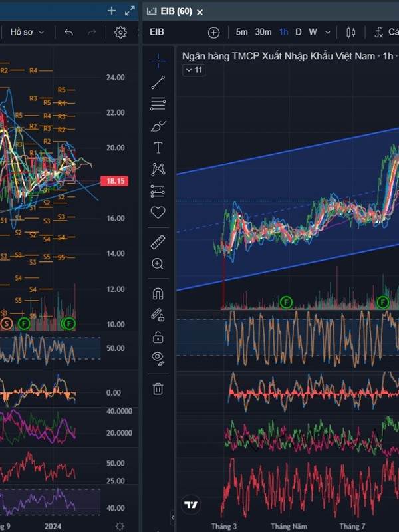Select the trend line drawing tool

(x=158, y=82)
